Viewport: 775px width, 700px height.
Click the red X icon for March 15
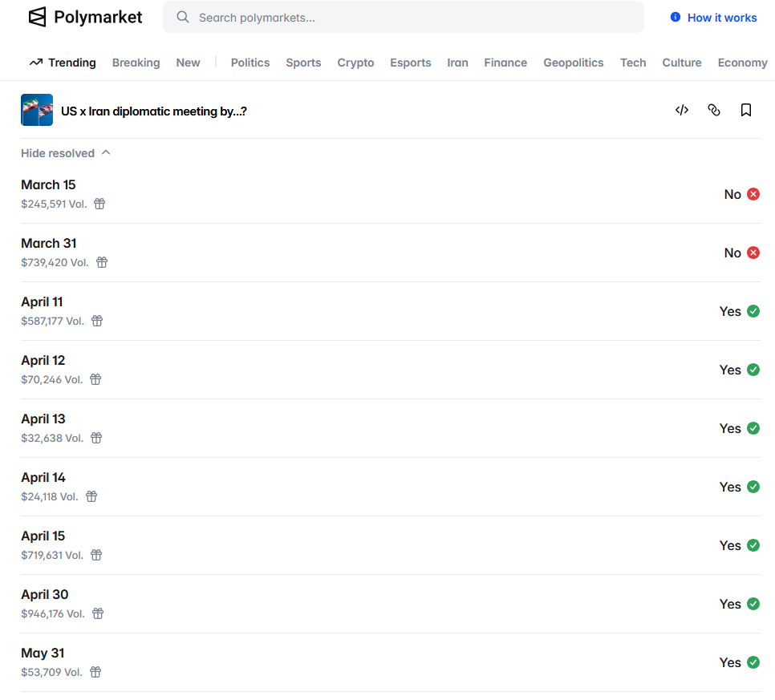pyautogui.click(x=753, y=194)
